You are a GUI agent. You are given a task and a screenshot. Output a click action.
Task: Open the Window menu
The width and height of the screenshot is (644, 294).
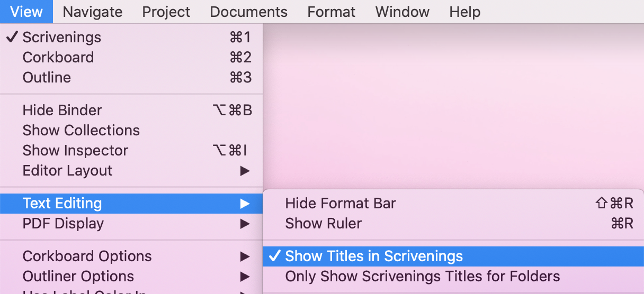point(402,12)
